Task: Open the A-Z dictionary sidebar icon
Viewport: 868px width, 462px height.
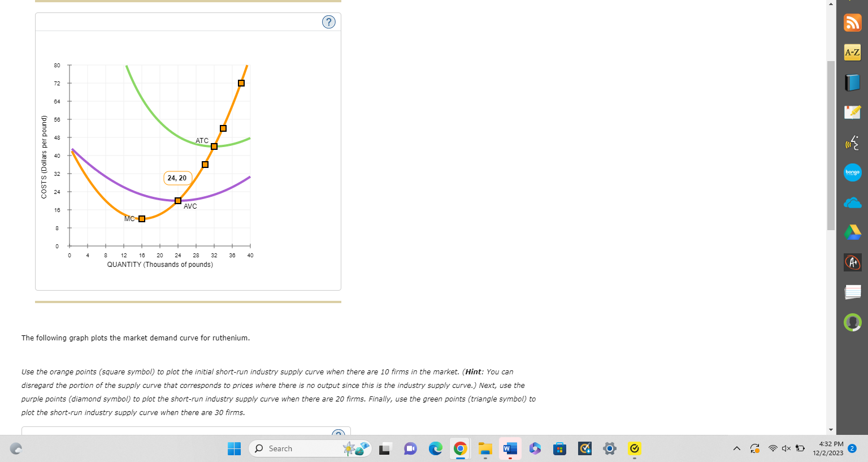Action: coord(853,52)
